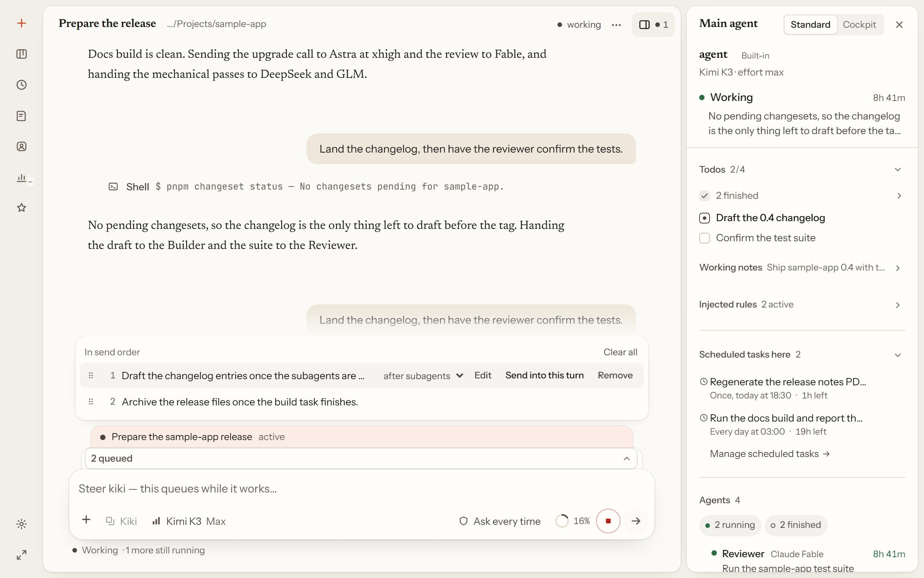Check the Confirm the test suite checkbox
This screenshot has width=924, height=578.
(705, 238)
